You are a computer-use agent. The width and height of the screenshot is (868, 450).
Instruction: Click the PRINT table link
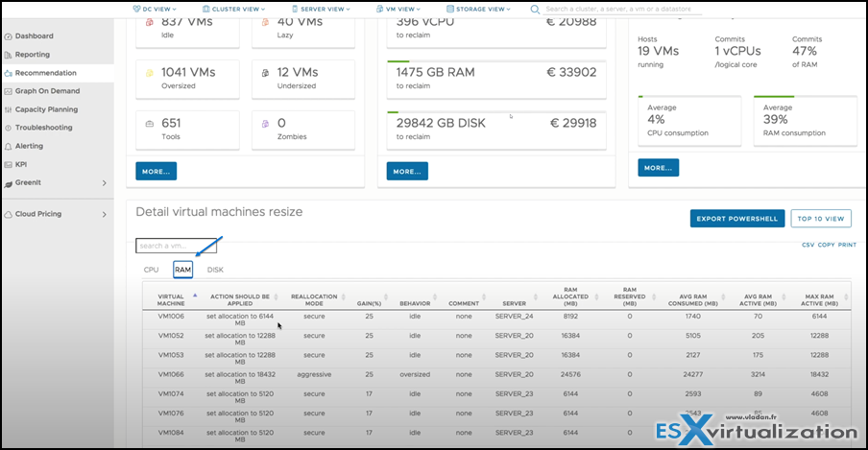[847, 245]
